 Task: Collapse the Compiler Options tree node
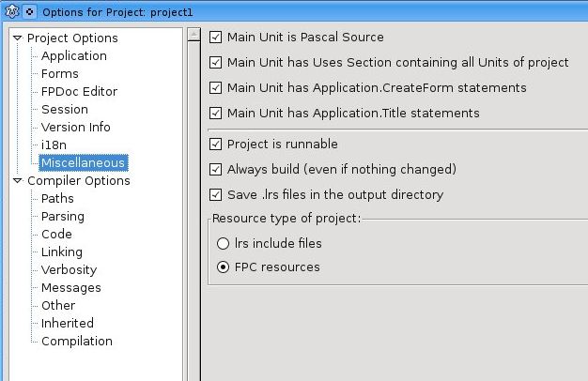17,181
